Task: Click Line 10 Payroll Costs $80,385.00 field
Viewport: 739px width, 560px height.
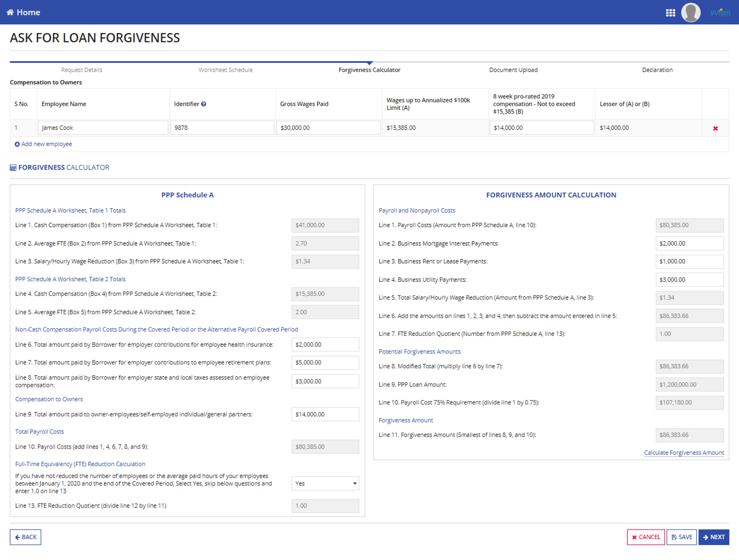Action: [325, 447]
